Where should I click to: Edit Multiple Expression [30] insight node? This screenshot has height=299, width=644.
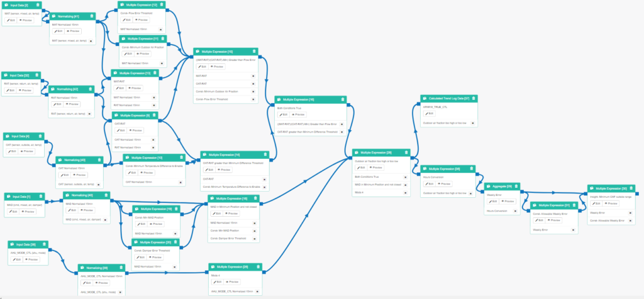click(596, 204)
